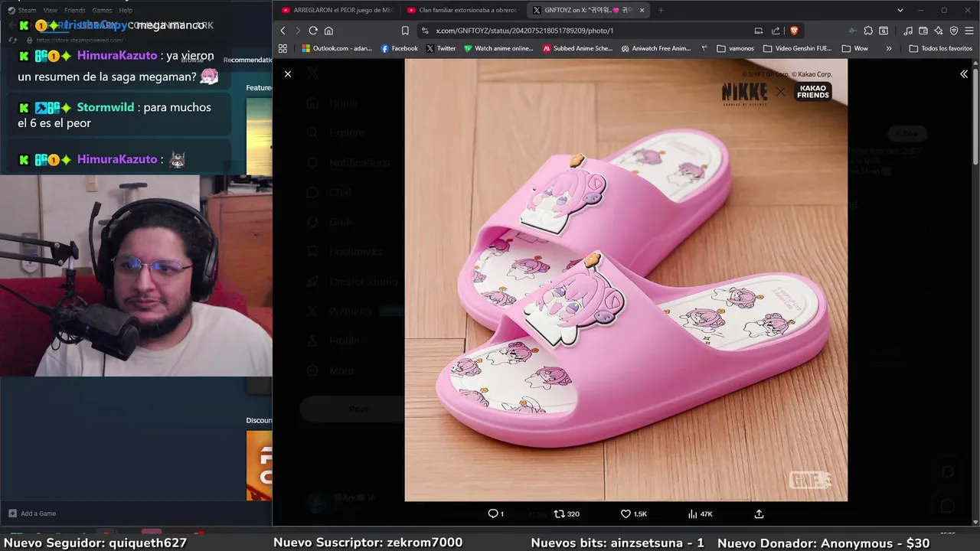980x551 pixels.
Task: Click the pink slippers photo
Action: (626, 280)
